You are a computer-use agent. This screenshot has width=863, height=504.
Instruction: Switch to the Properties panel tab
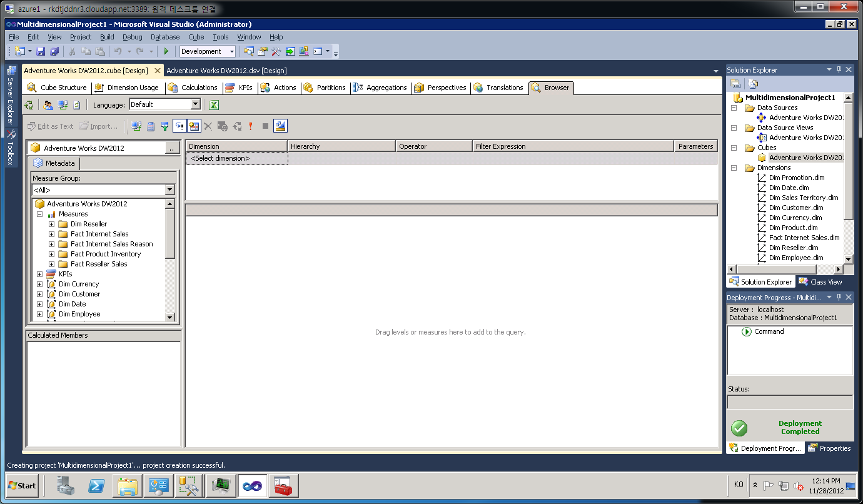click(829, 448)
